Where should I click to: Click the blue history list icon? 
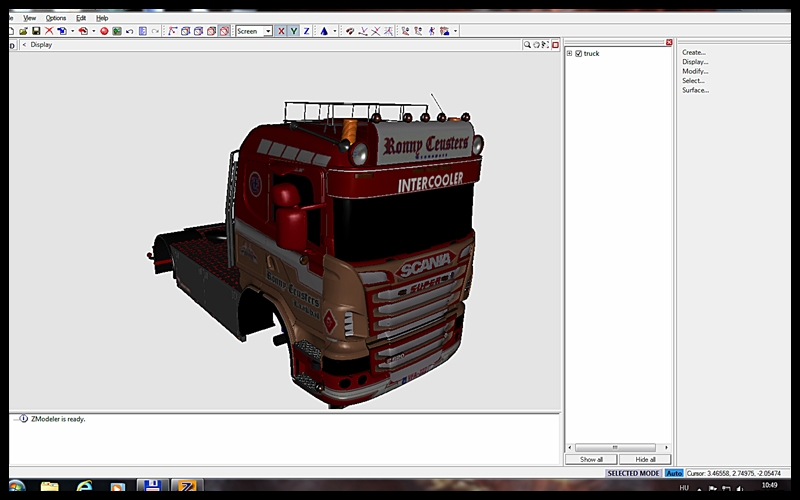142,31
